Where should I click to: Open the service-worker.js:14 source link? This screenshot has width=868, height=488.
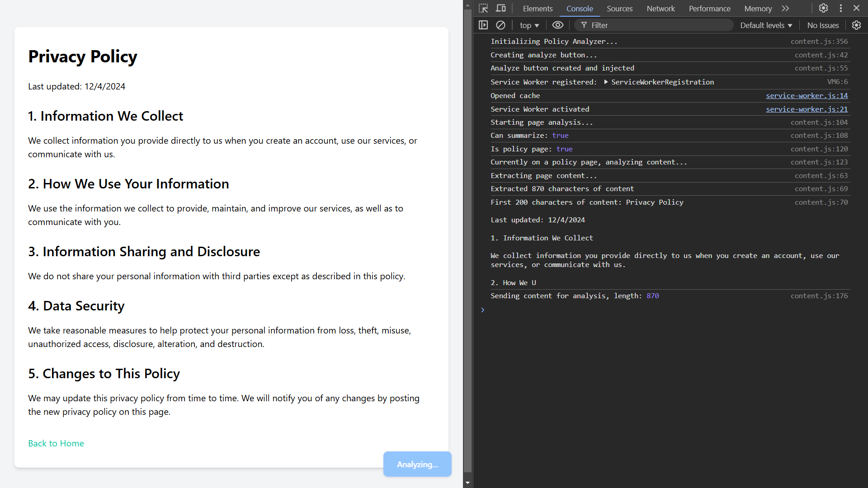pyautogui.click(x=807, y=95)
